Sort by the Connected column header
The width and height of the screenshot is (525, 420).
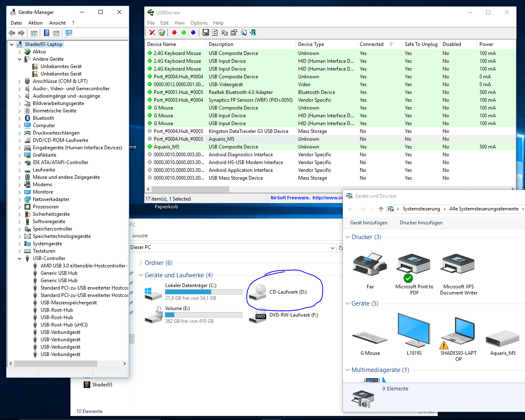click(x=379, y=44)
